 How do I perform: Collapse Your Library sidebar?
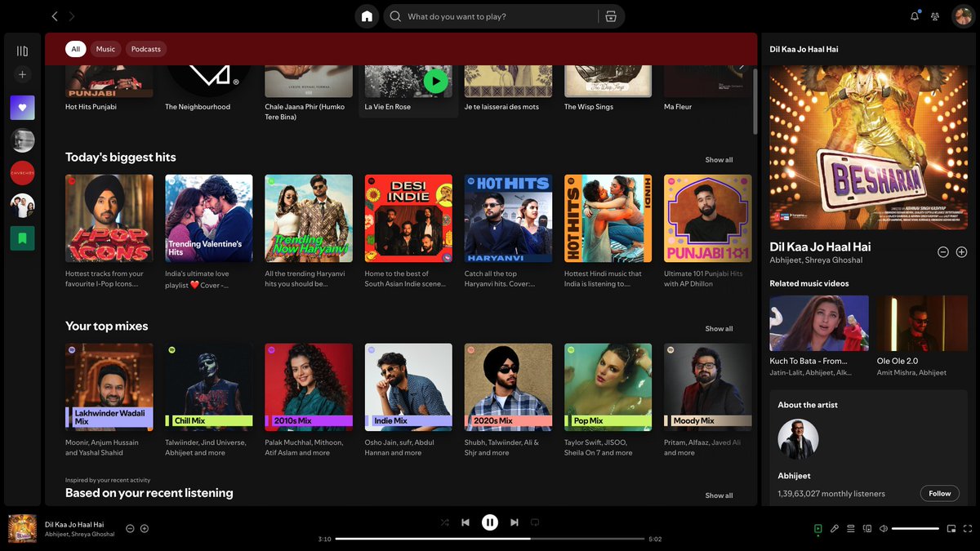tap(22, 50)
